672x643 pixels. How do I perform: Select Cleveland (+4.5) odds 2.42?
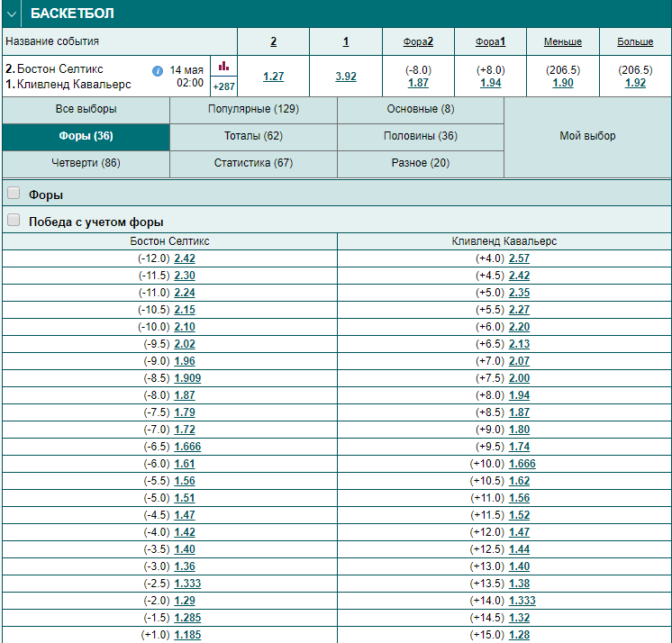pos(520,276)
